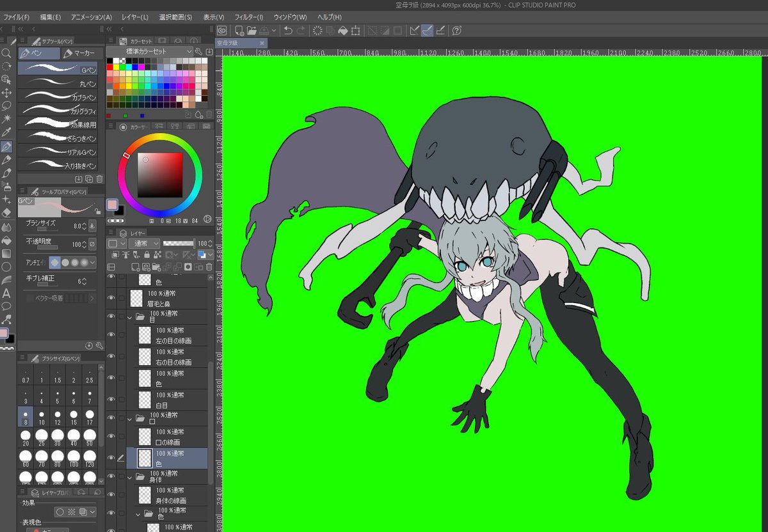Delete layer with trash icon in layer panel
This screenshot has height=532, width=768.
pyautogui.click(x=209, y=267)
